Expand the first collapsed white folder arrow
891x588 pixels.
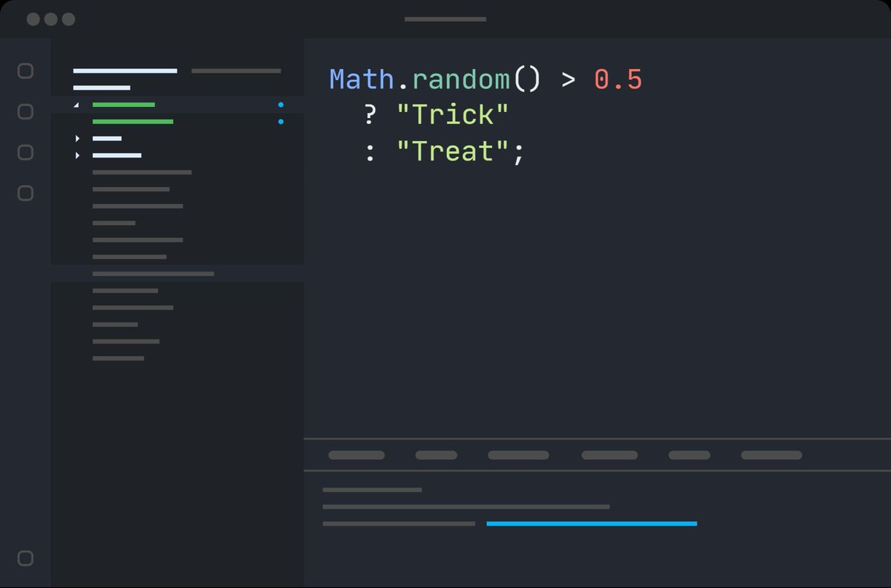[x=77, y=138]
